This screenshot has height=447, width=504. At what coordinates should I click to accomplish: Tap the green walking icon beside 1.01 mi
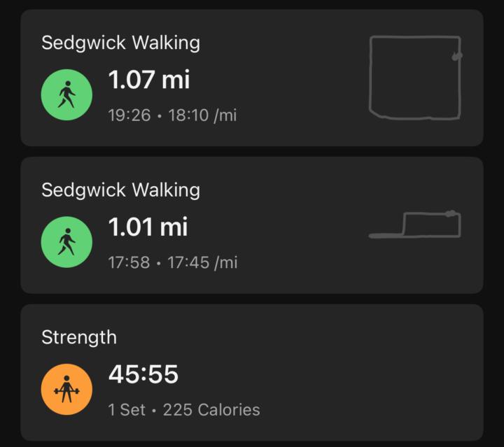pyautogui.click(x=66, y=241)
